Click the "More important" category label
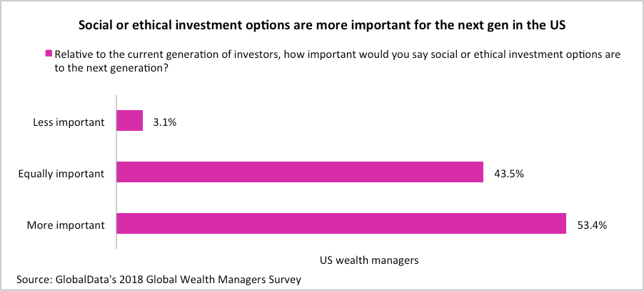The image size is (644, 291). 66,225
